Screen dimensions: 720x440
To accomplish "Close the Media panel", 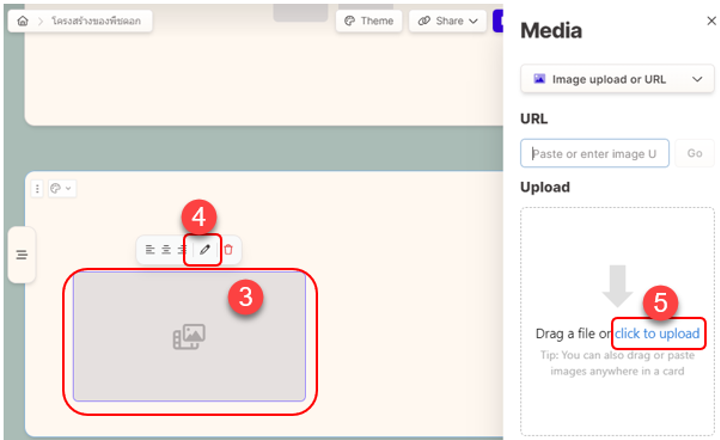I will pyautogui.click(x=711, y=21).
